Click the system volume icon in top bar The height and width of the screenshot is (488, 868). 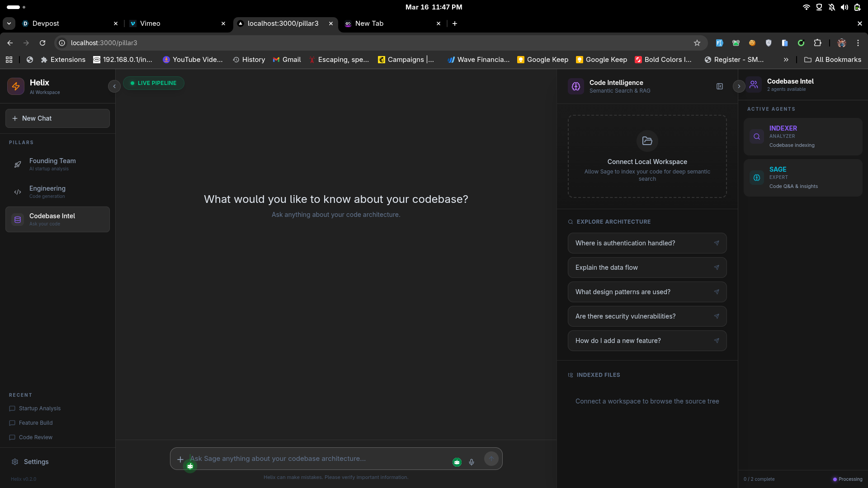pos(844,7)
